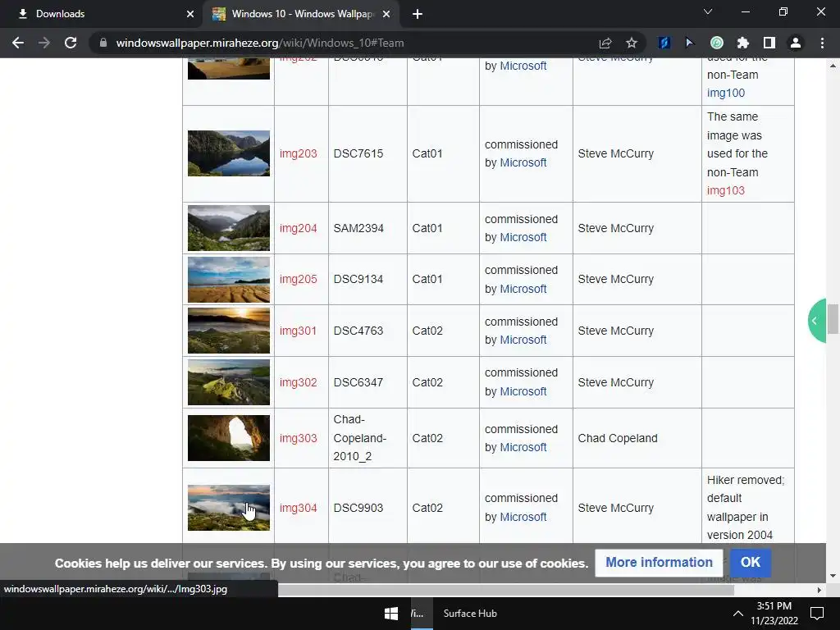Click the browser forward arrow
Viewport: 840px width, 630px height.
44,43
